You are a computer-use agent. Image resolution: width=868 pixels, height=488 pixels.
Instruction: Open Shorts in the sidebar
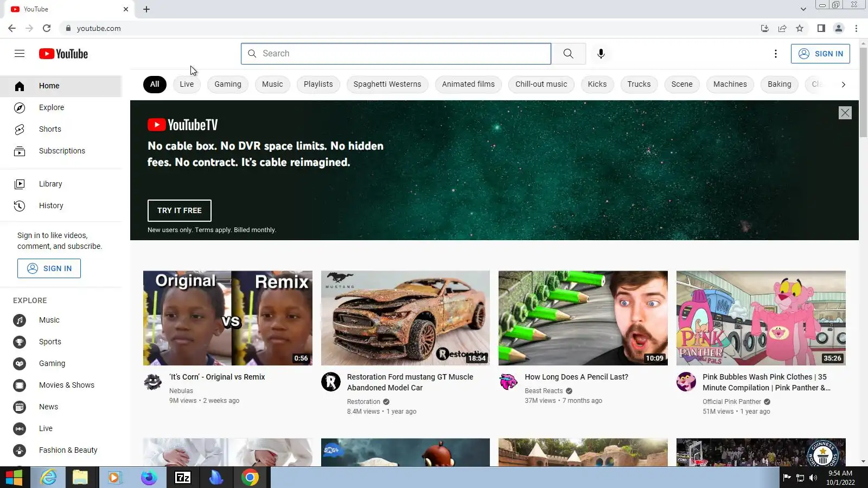coord(61,129)
